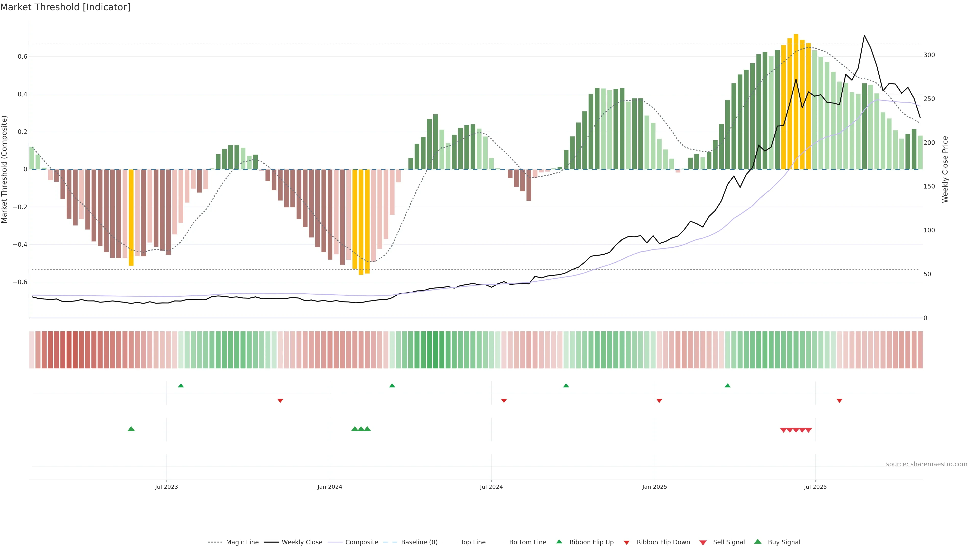Screen dimensions: 980x551
Task: Click the source sharemaestro.com text
Action: [x=926, y=464]
